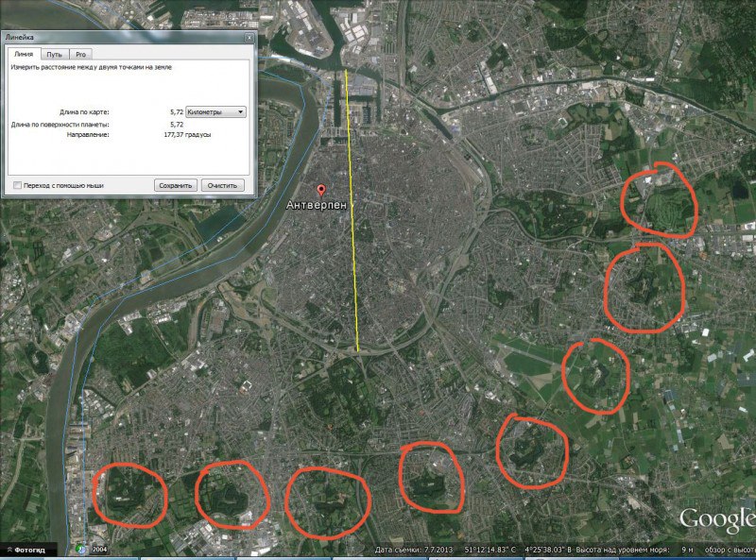The height and width of the screenshot is (560, 756).
Task: Open historical imagery via the 2004 clock icon
Action: [82, 550]
